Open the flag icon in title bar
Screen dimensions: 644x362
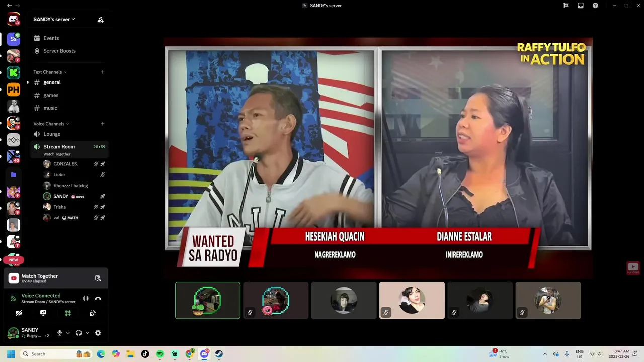click(566, 5)
